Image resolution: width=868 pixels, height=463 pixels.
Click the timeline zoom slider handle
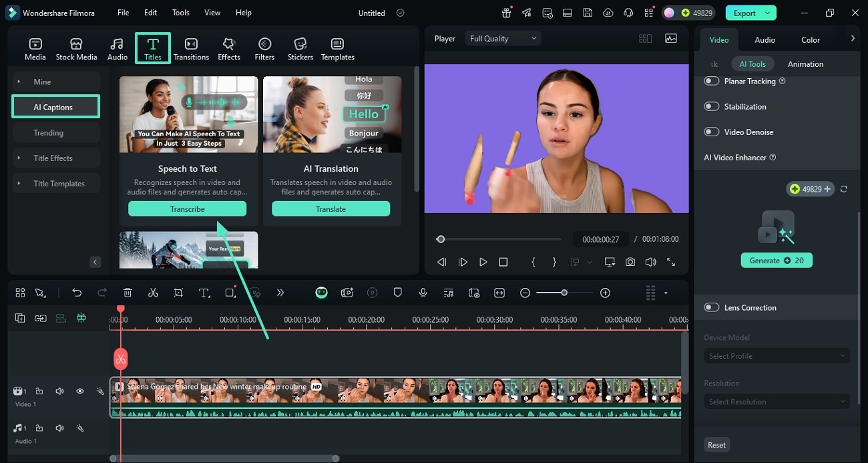(564, 293)
